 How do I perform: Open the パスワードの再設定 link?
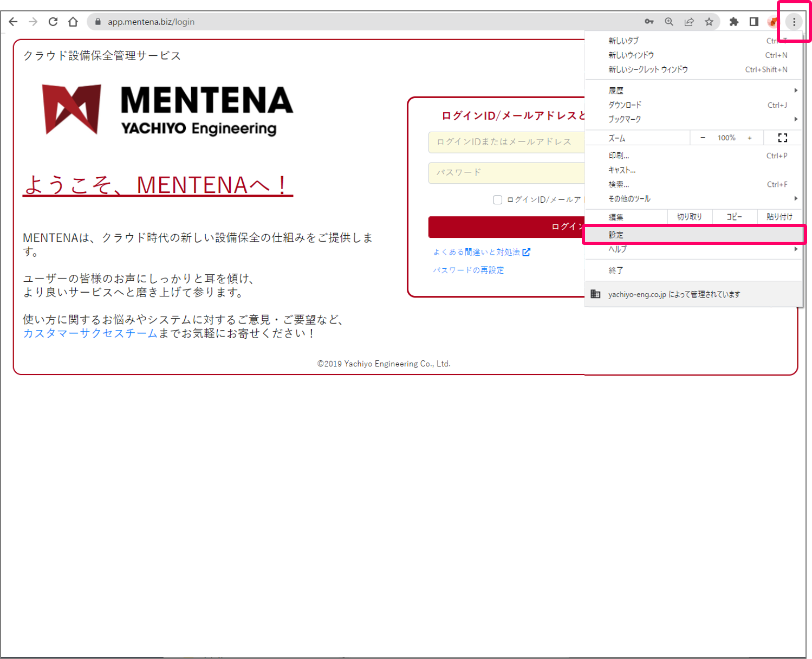(x=468, y=269)
